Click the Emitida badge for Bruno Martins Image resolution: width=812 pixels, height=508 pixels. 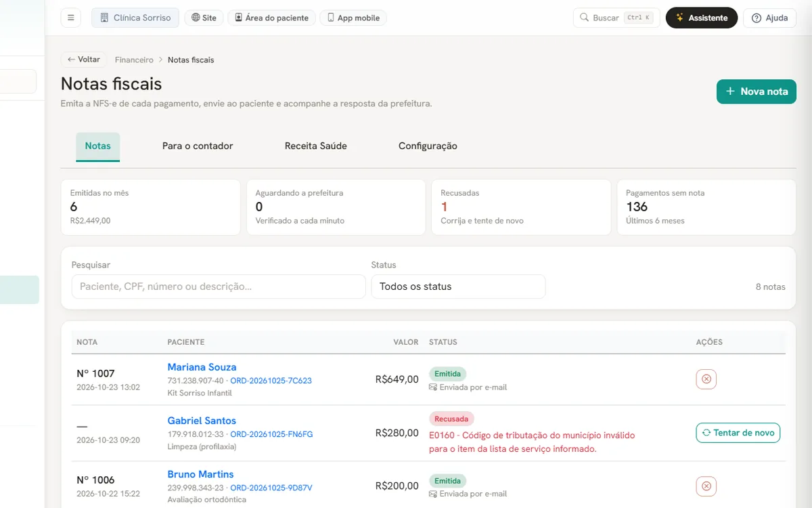[x=447, y=481]
